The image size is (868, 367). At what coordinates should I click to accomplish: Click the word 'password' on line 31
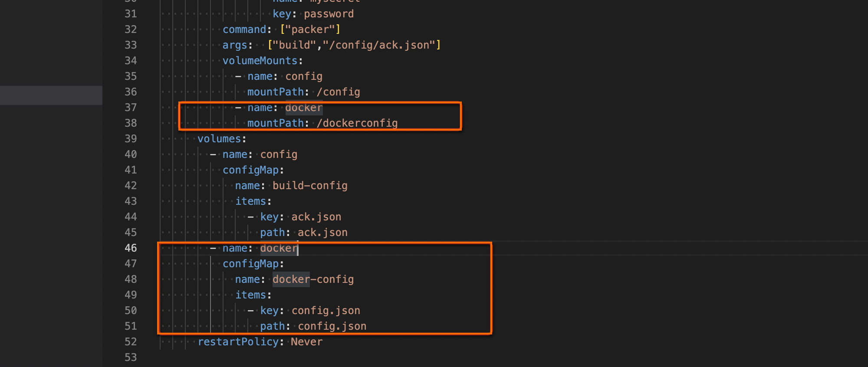point(329,14)
